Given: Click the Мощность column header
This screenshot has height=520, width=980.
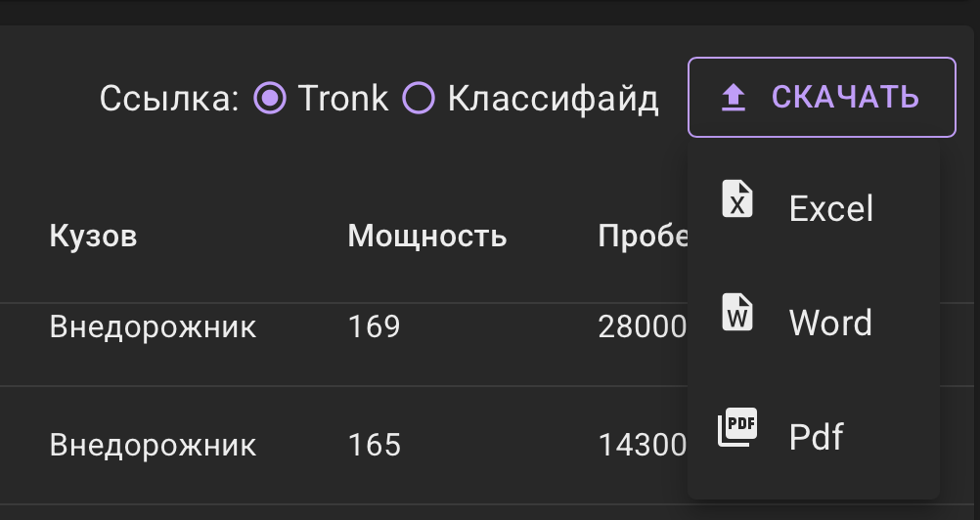Looking at the screenshot, I should point(426,236).
